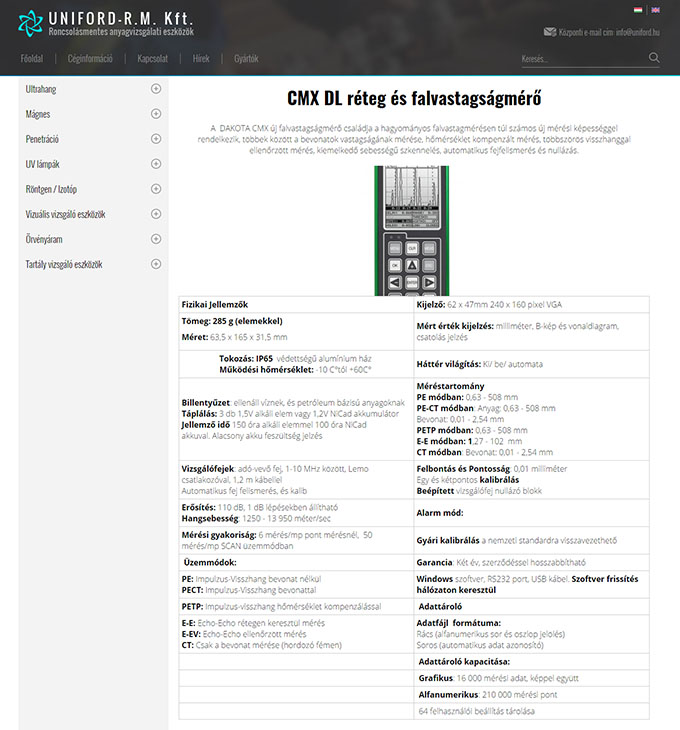This screenshot has height=730, width=680.
Task: Open the Főoldal menu item
Action: click(32, 59)
